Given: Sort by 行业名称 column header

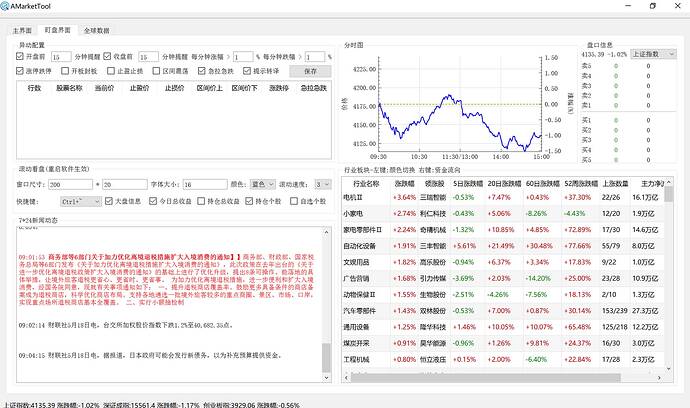Looking at the screenshot, I should click(366, 184).
